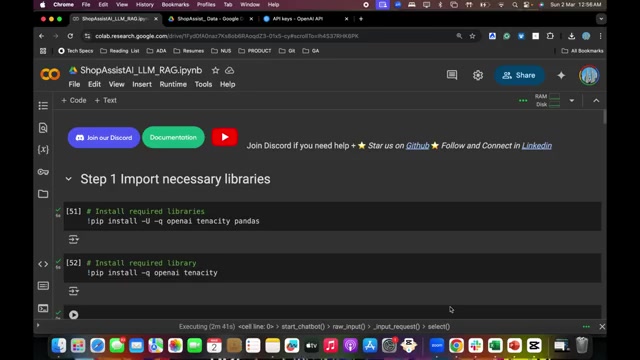Viewport: 640px width, 360px height.
Task: Open Chrome downloads icon
Action: click(571, 36)
